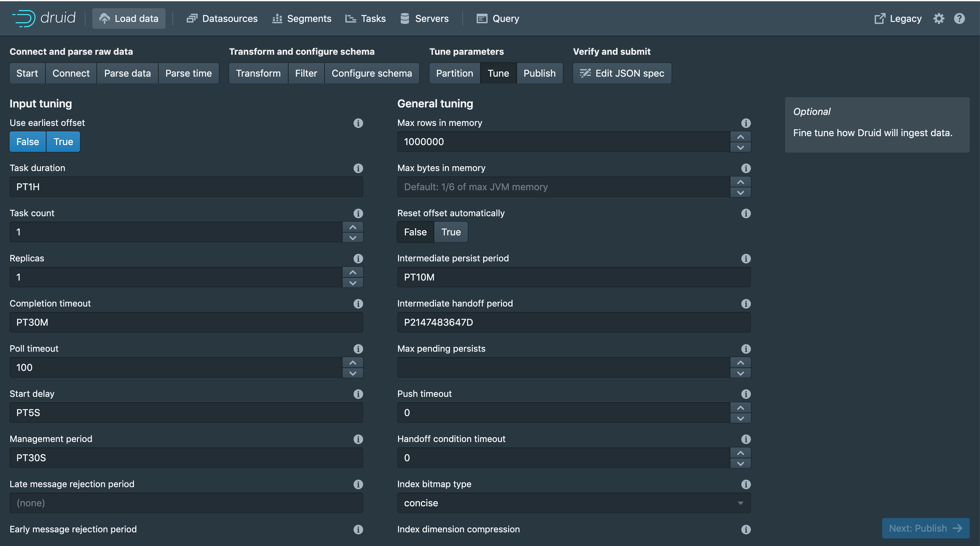Decrement Max rows in memory

tap(740, 147)
